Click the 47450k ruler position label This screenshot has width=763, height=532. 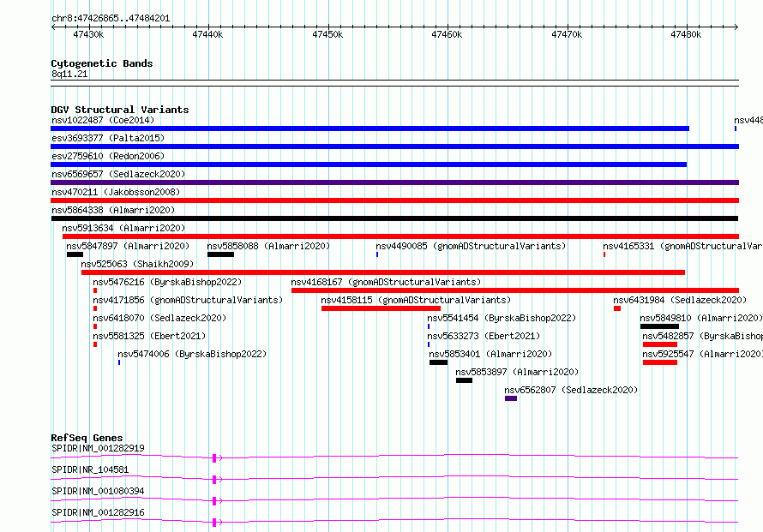pyautogui.click(x=327, y=34)
